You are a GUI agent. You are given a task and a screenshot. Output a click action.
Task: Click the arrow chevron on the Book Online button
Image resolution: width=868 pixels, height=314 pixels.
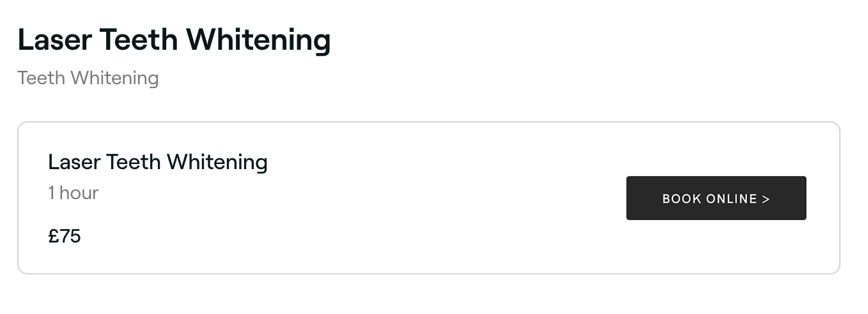766,199
